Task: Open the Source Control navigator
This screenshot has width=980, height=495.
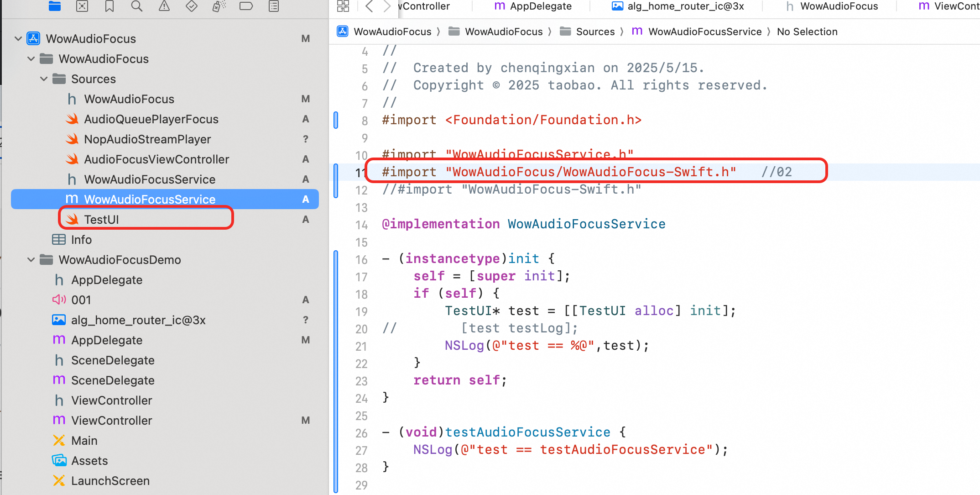Action: 82,6
